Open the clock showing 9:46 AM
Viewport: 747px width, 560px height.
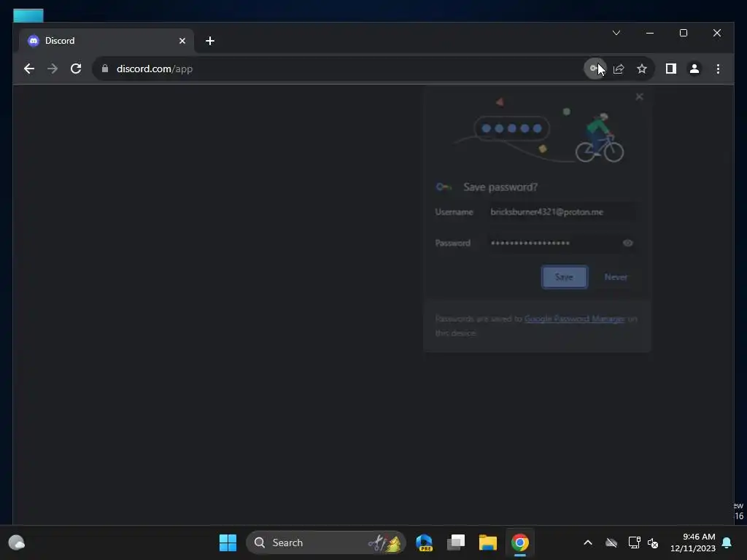pyautogui.click(x=693, y=542)
